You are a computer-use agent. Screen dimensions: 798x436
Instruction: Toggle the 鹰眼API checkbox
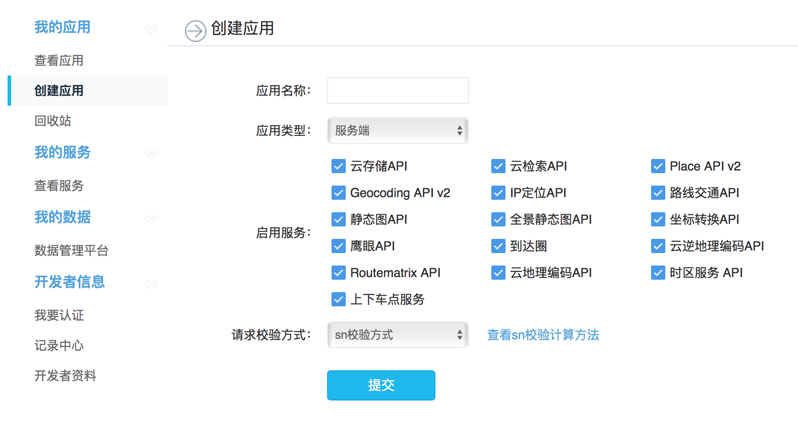click(x=338, y=246)
